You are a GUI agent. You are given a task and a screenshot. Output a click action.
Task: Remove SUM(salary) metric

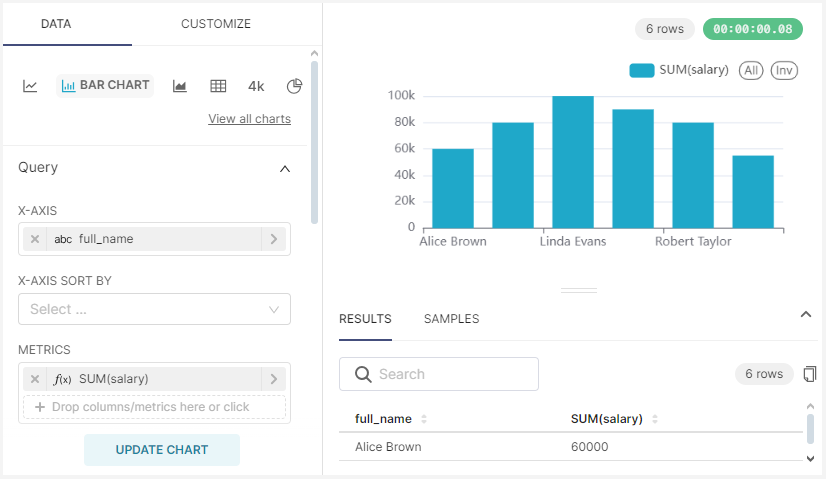[35, 379]
